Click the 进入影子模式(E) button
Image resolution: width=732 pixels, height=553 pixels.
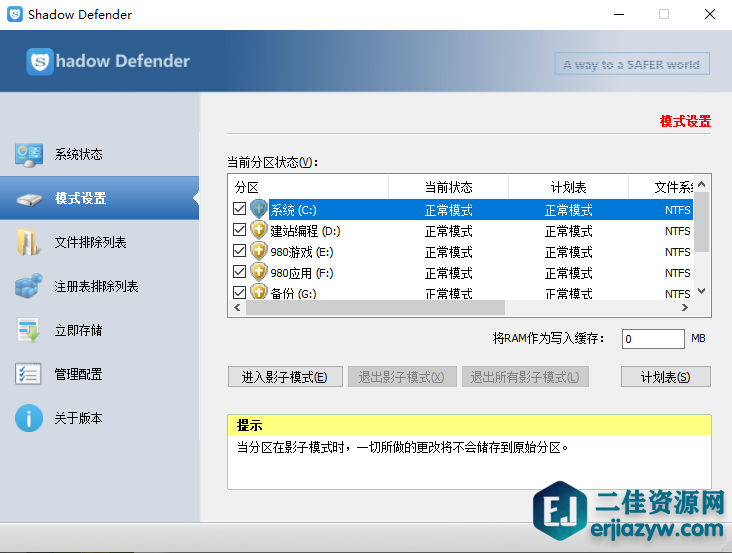[285, 377]
